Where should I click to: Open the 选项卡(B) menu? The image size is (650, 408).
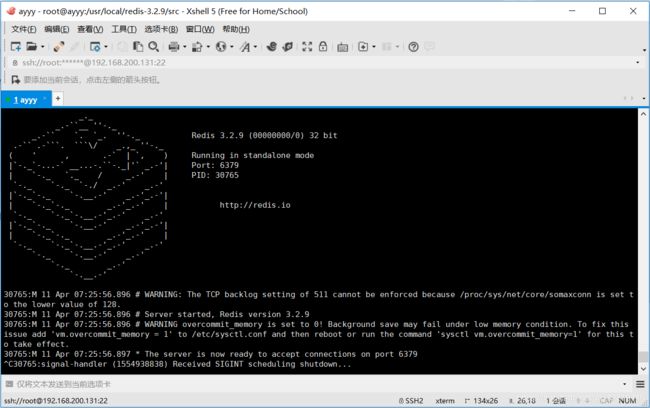point(161,29)
